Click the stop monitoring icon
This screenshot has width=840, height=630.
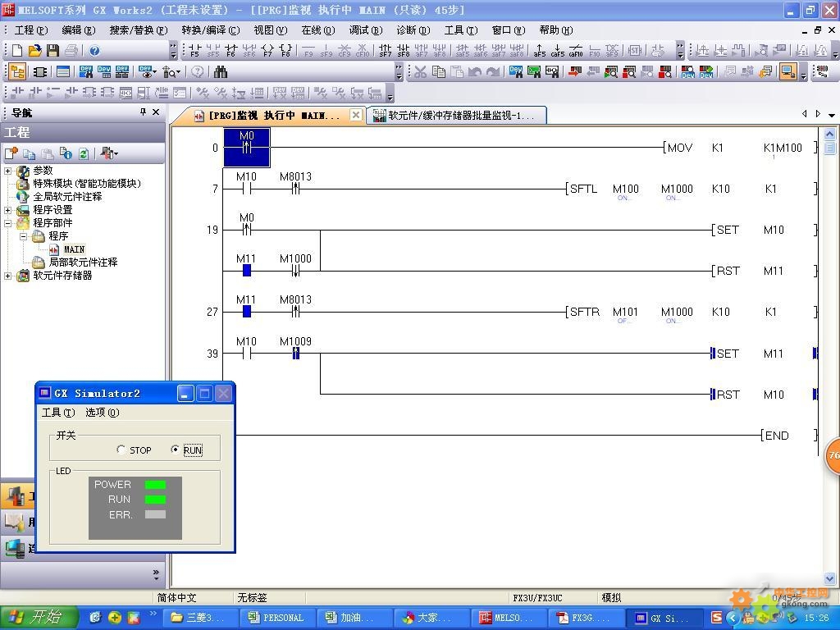629,71
